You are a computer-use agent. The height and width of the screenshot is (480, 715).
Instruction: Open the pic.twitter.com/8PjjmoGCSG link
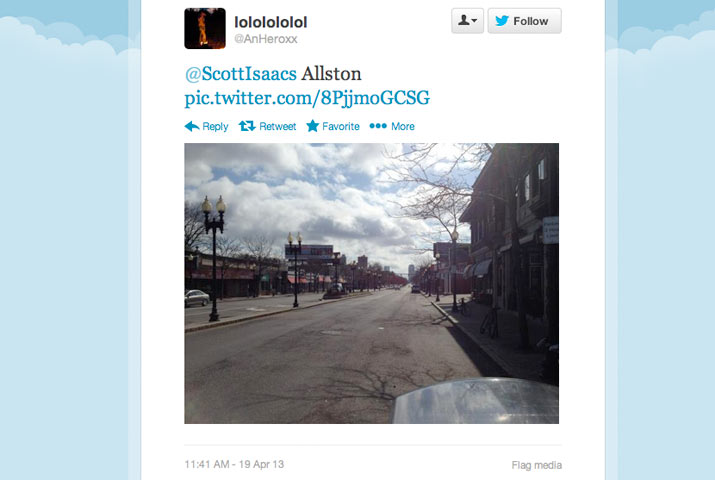(x=307, y=98)
